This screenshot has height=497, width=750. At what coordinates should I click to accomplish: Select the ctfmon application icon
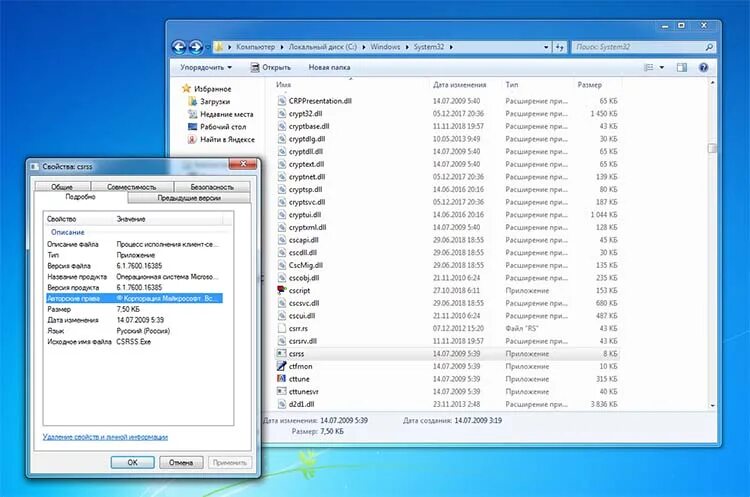(281, 366)
